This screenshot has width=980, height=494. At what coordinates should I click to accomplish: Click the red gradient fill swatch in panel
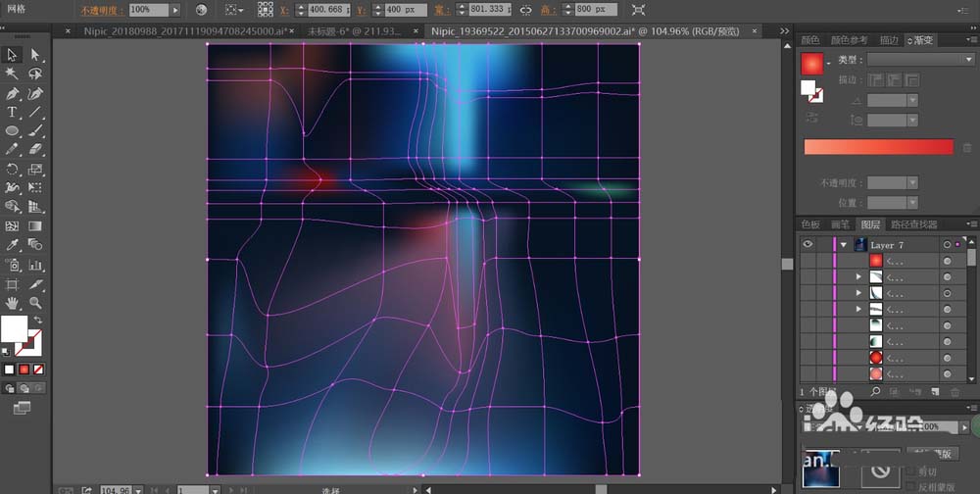click(811, 64)
